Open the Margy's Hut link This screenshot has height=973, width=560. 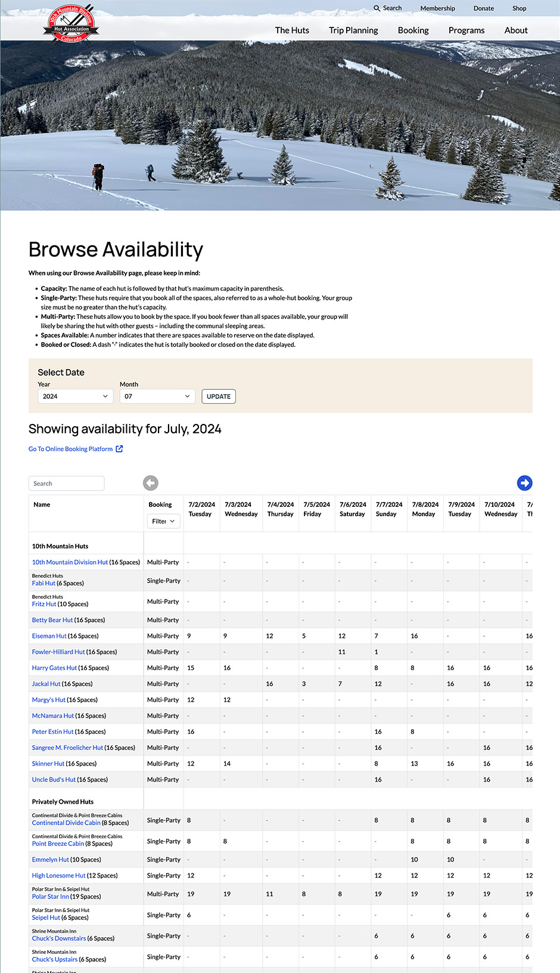(x=49, y=700)
